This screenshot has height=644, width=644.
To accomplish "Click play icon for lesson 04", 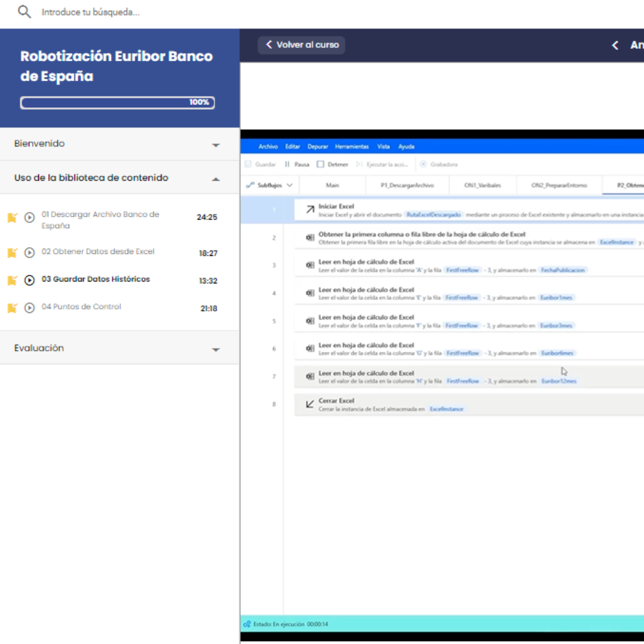I will pyautogui.click(x=29, y=308).
